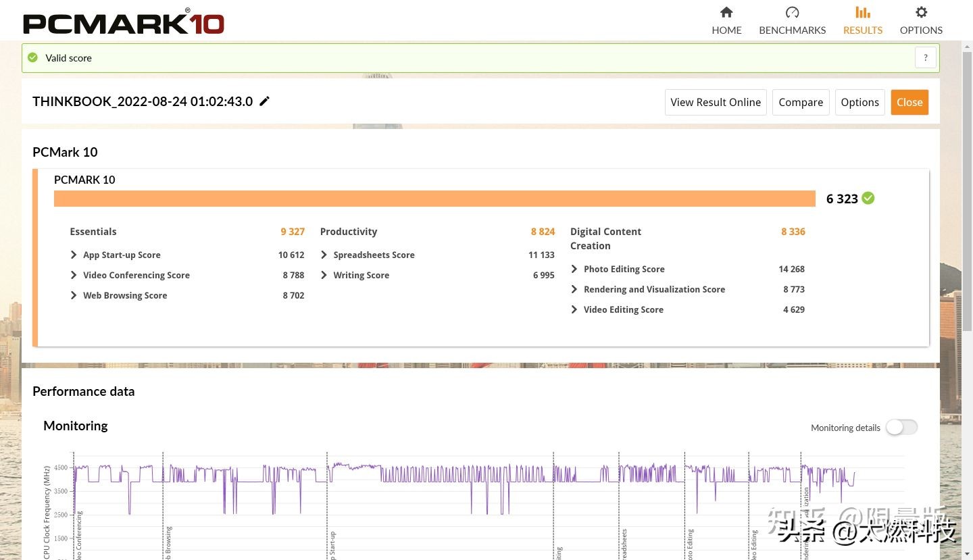
Task: Expand Video Conferencing Score details
Action: [74, 275]
